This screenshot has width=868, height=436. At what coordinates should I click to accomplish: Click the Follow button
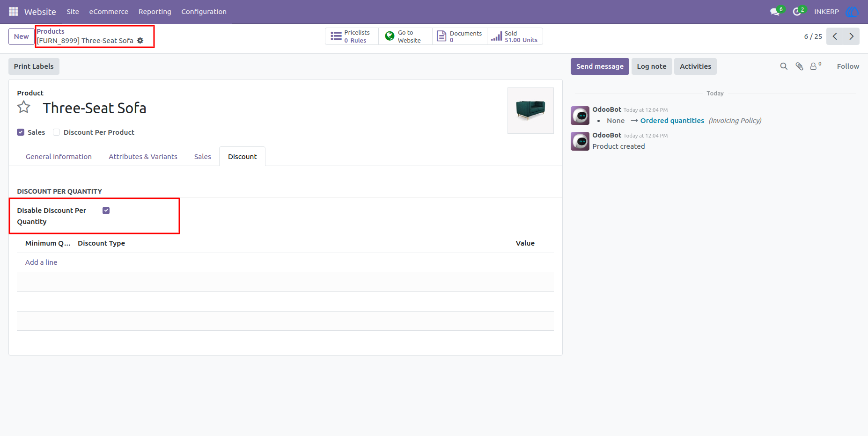[848, 66]
